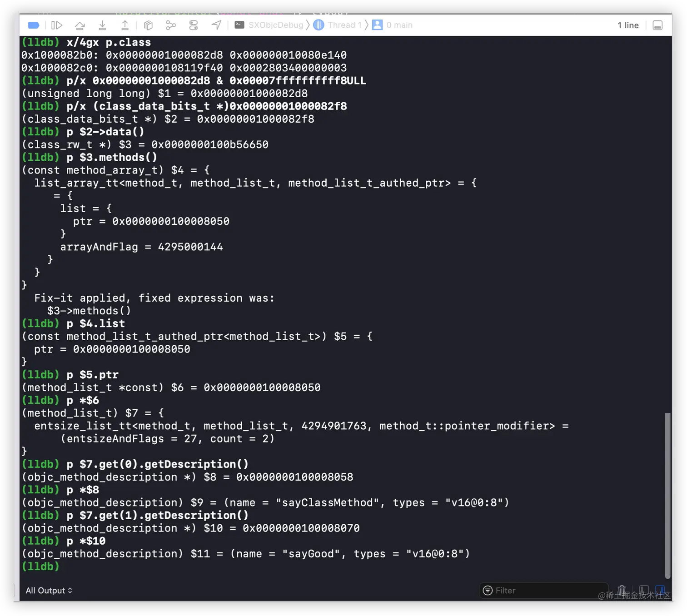The width and height of the screenshot is (687, 616).
Task: Click the 'Fix-it applied' message line
Action: 154,298
